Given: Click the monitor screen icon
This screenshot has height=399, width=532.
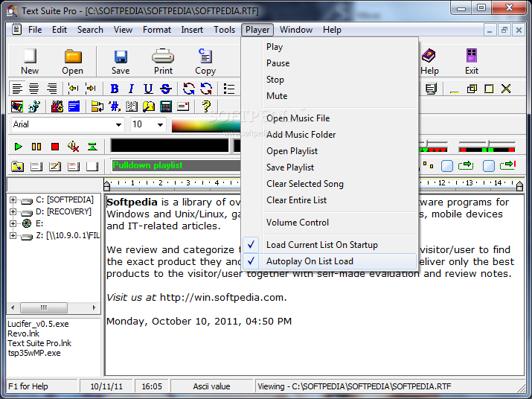Looking at the screenshot, I should pos(431,89).
